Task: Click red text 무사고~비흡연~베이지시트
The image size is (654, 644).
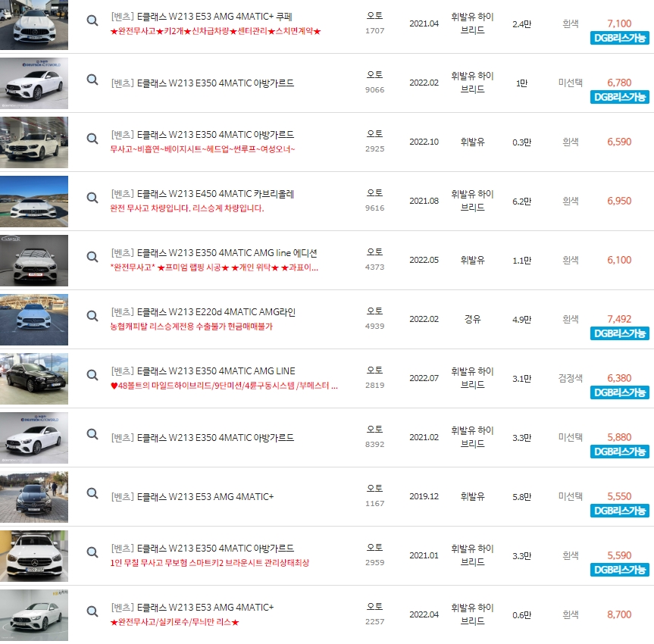Action: [202, 149]
